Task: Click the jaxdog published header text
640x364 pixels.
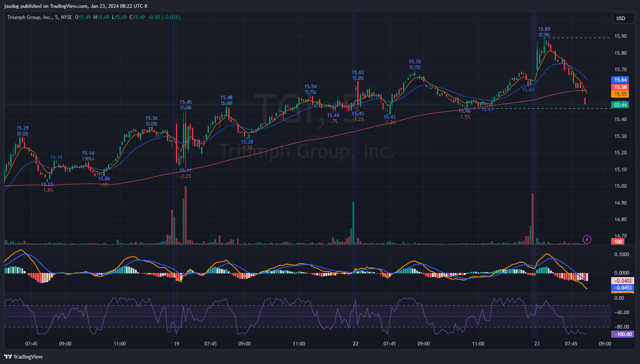Action: tap(75, 6)
